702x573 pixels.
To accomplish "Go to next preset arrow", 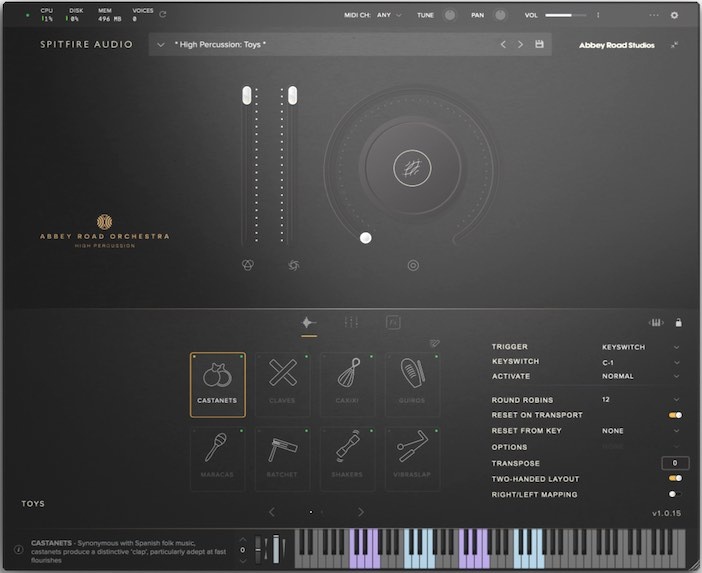I will point(520,44).
